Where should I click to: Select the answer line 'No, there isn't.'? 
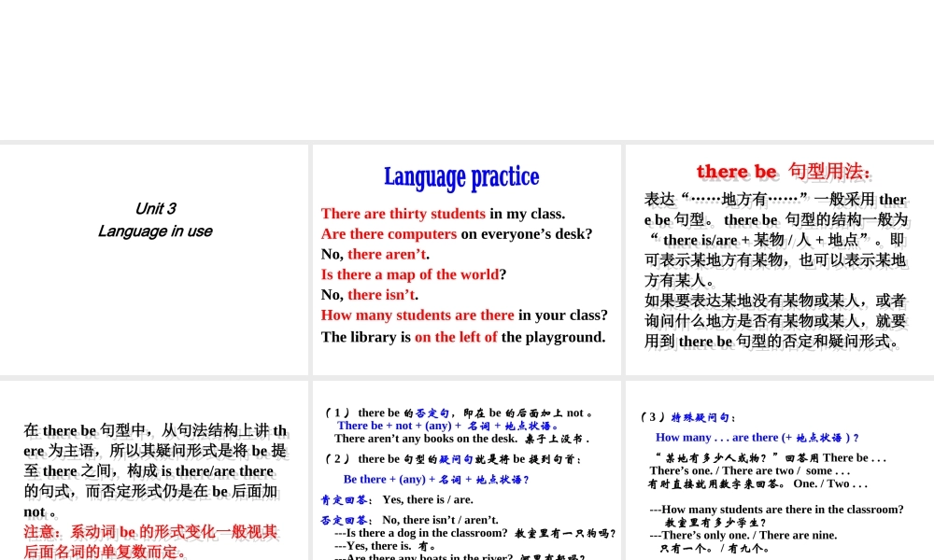pos(370,295)
